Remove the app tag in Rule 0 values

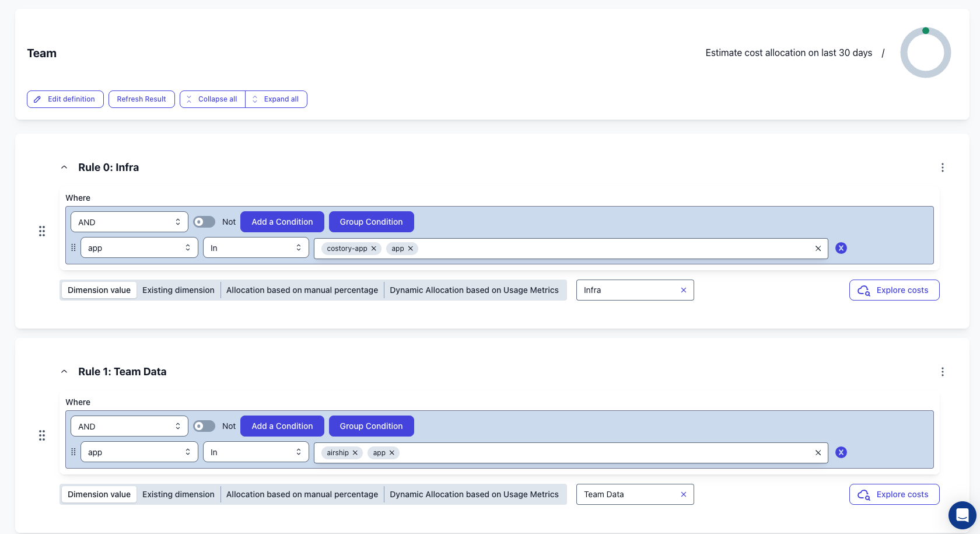click(x=411, y=249)
